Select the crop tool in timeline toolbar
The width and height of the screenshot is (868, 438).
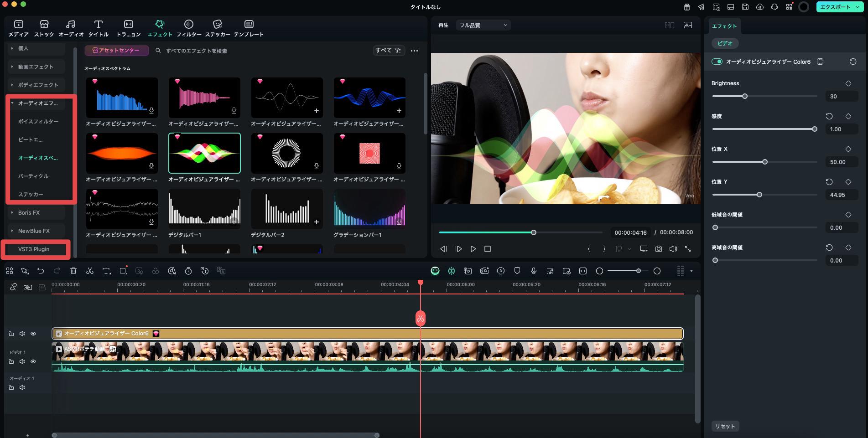point(123,271)
